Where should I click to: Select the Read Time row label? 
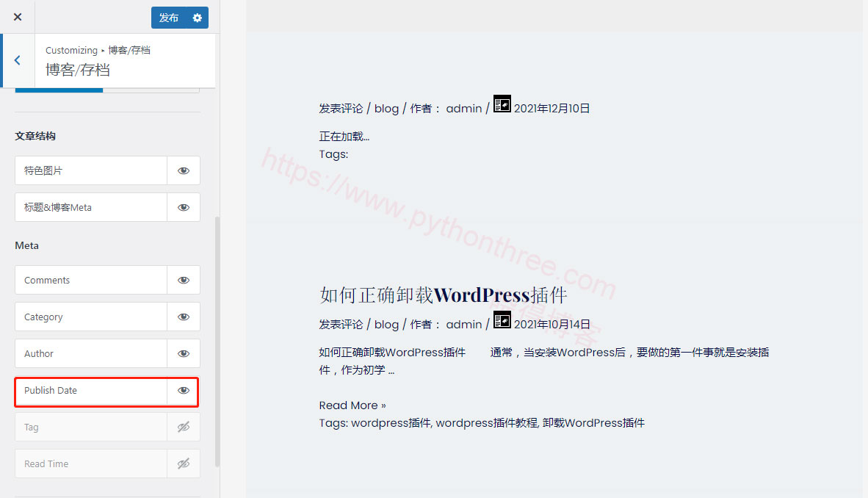click(46, 463)
